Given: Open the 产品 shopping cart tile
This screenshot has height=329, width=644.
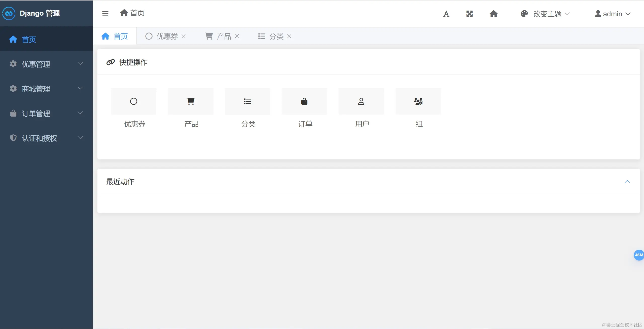Looking at the screenshot, I should click(x=191, y=101).
